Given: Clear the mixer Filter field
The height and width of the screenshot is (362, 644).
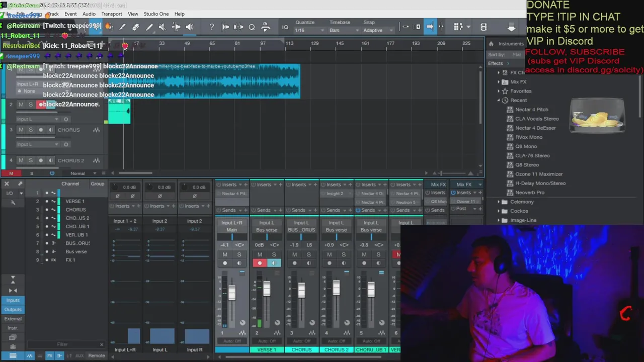Looking at the screenshot, I should pos(102,344).
